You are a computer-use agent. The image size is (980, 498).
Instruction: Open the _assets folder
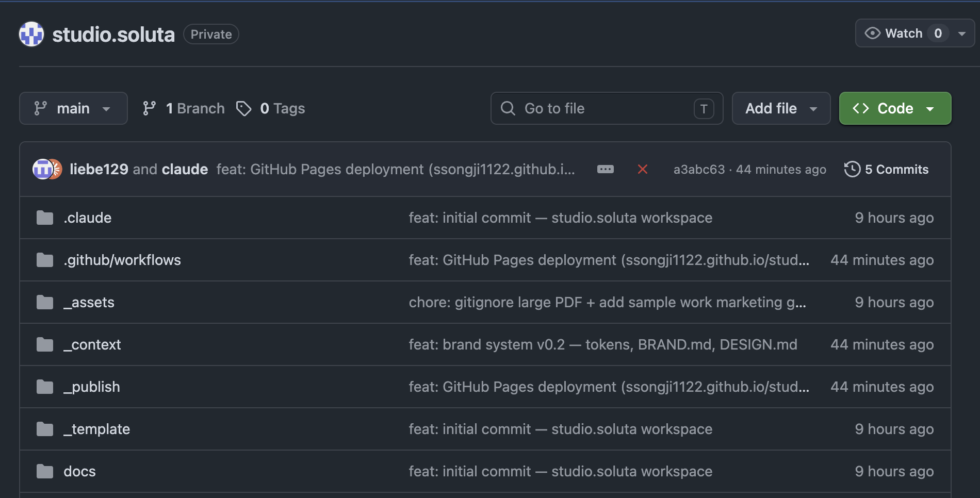point(89,302)
